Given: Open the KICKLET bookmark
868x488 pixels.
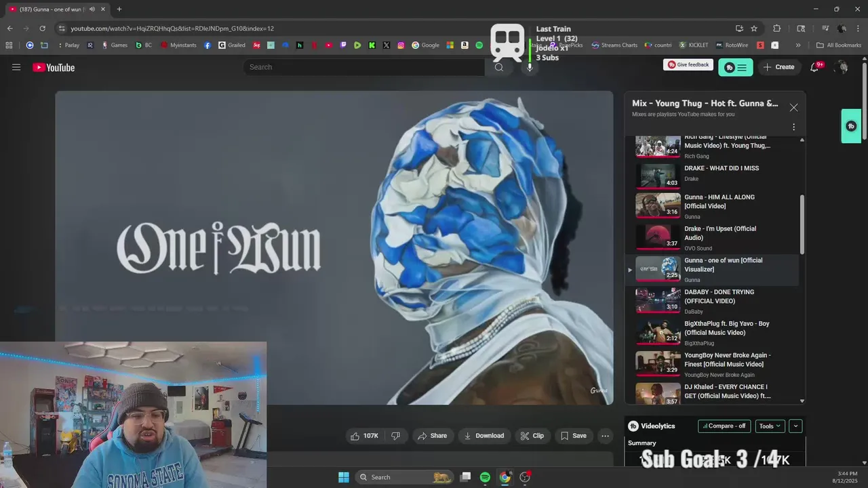Looking at the screenshot, I should click(693, 45).
